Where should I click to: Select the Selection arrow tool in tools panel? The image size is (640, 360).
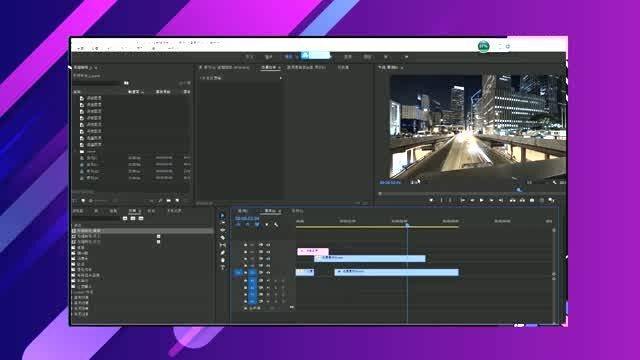[222, 216]
